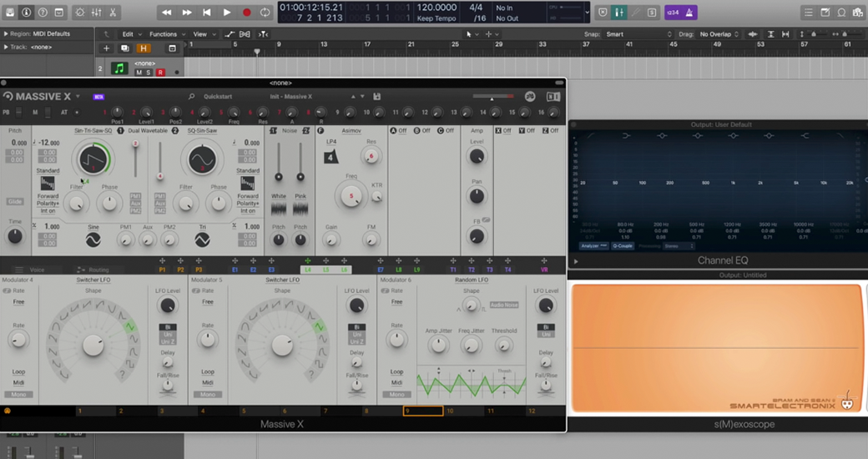Expand the Region MIDI Defaults disclosure triangle
Screen dimensions: 868x459
tap(6, 33)
